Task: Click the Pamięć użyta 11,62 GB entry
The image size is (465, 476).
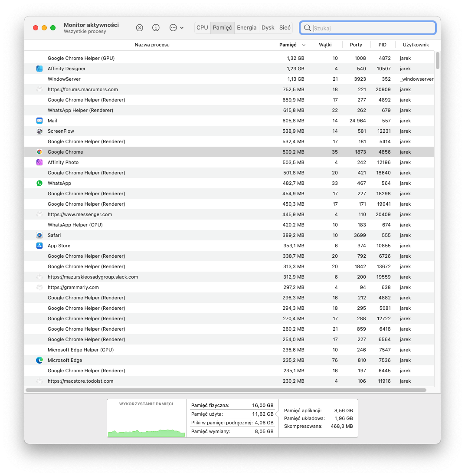Action: click(232, 414)
